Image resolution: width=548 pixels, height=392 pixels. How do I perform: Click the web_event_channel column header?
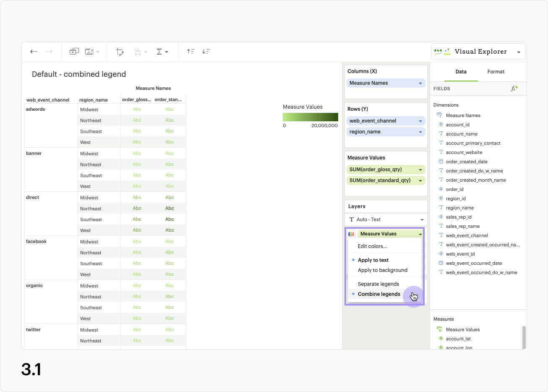(48, 100)
